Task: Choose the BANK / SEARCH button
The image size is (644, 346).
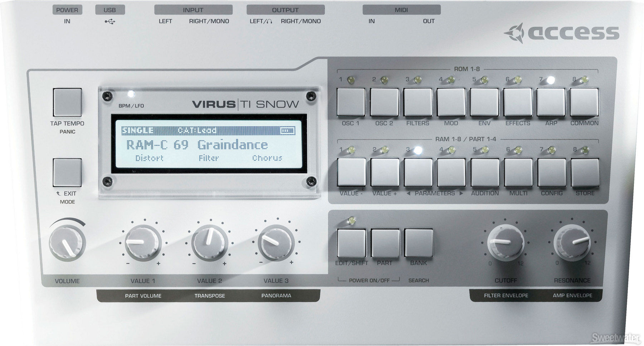Action: [x=419, y=243]
